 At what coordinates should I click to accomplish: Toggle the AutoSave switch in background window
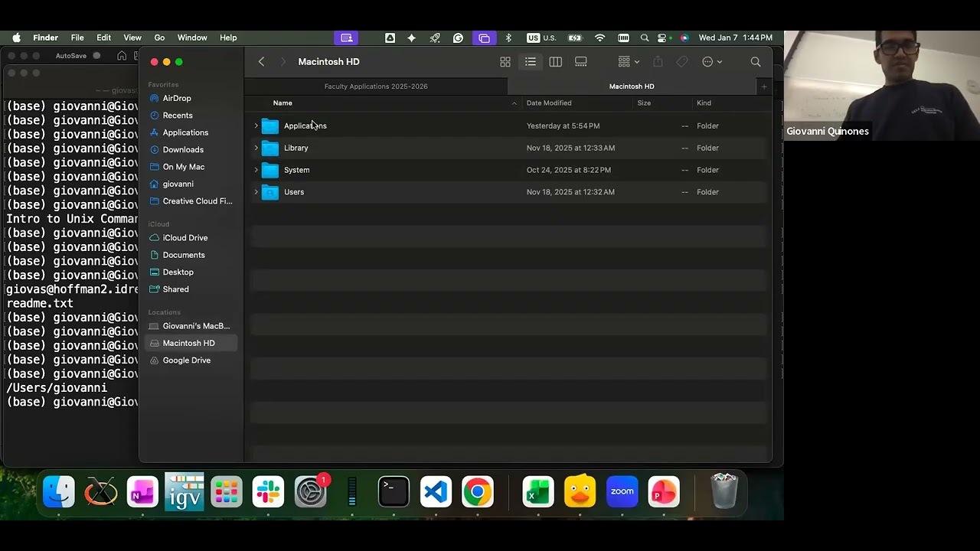(96, 56)
